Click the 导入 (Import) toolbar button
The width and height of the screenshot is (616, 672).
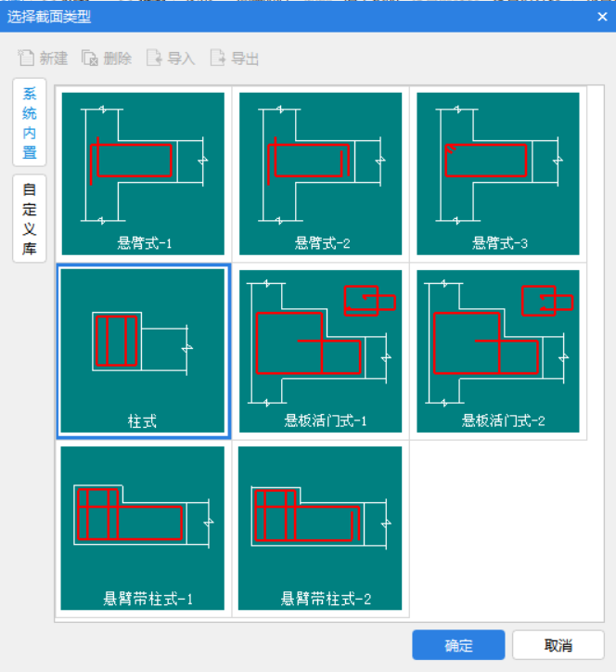pyautogui.click(x=171, y=58)
